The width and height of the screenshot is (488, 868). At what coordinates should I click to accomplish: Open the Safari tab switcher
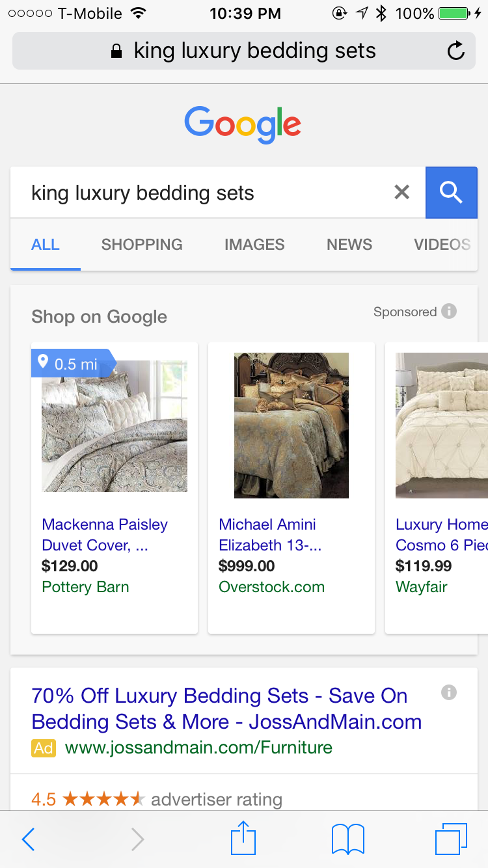(x=452, y=839)
